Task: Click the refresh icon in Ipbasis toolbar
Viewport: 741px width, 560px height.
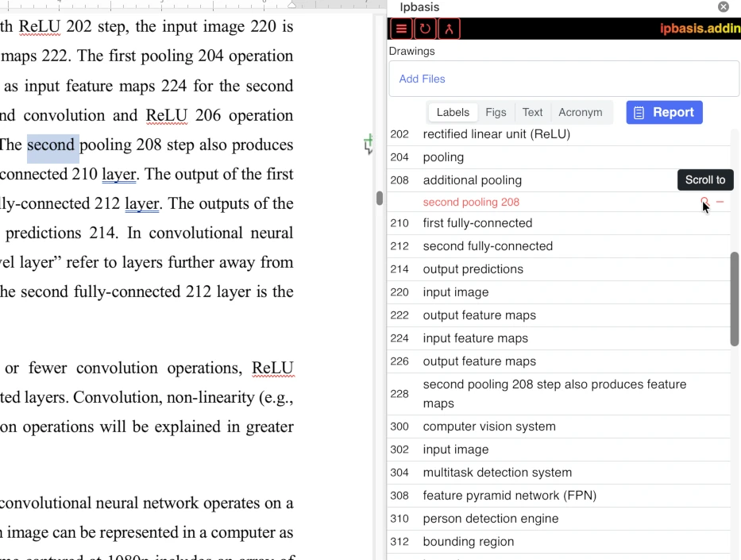Action: (x=425, y=29)
